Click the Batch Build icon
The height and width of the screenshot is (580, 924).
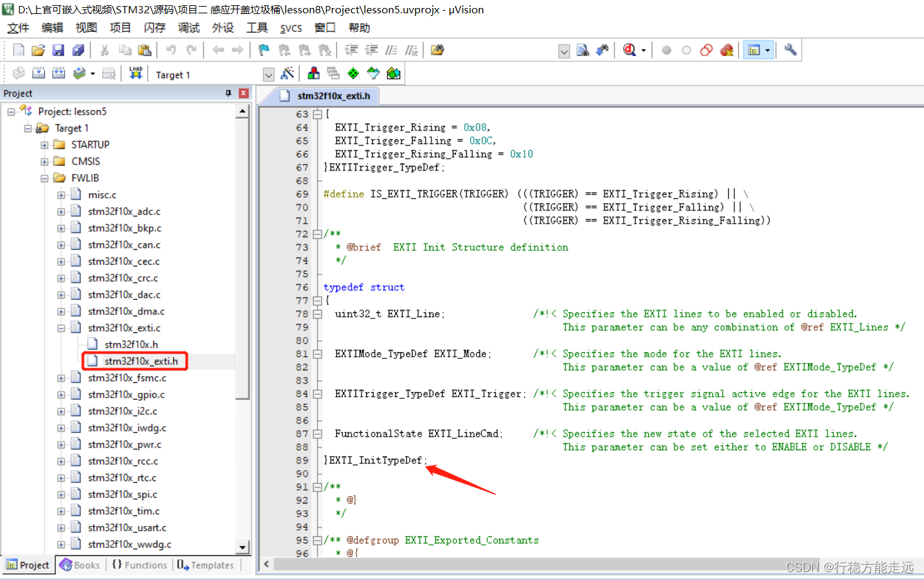tap(79, 73)
